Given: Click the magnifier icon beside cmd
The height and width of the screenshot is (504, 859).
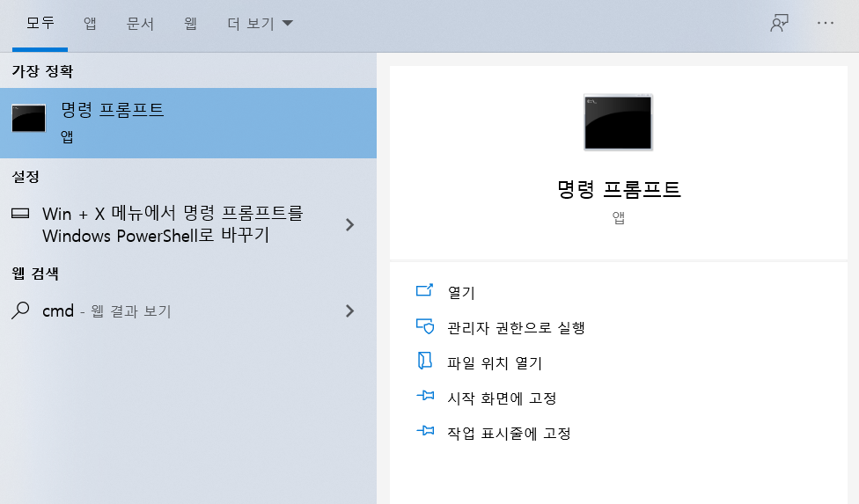Looking at the screenshot, I should (x=21, y=310).
